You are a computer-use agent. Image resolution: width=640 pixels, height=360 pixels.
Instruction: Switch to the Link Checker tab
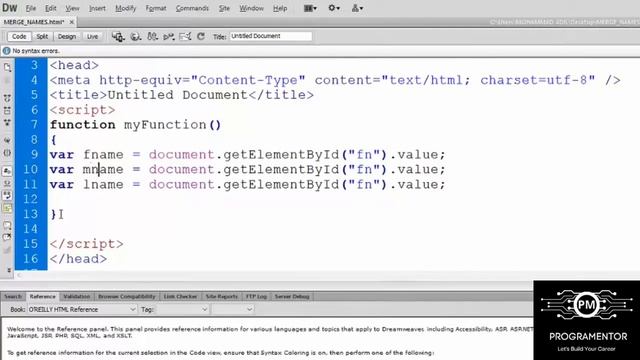(x=180, y=296)
